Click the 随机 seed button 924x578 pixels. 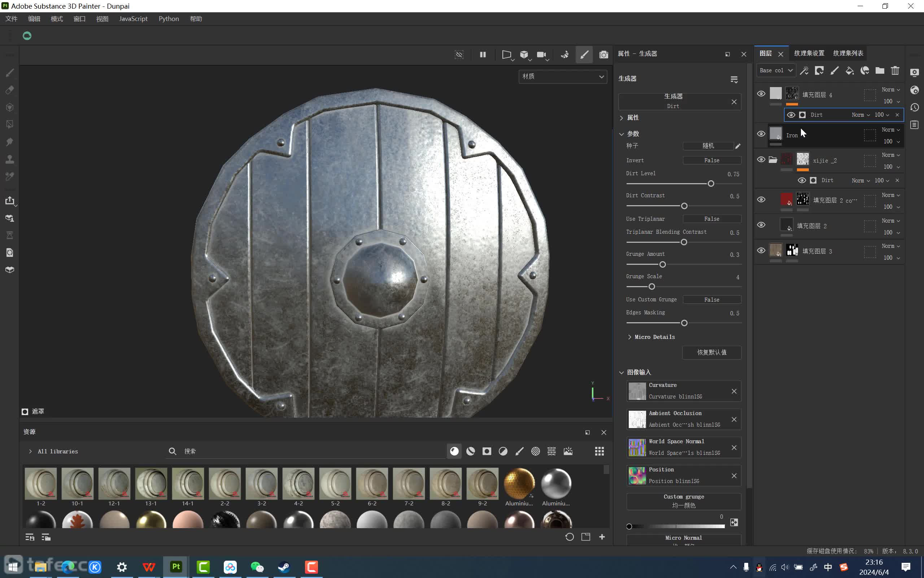[708, 146]
